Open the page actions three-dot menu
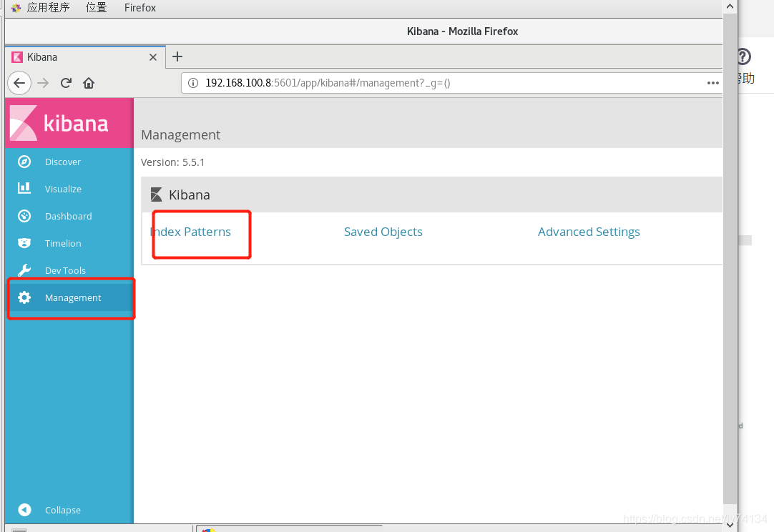Image resolution: width=774 pixels, height=532 pixels. pos(712,83)
